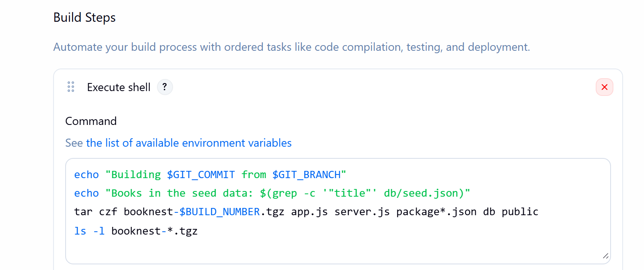Click the Execute shell title
Screen dimensions: 644x270
119,87
